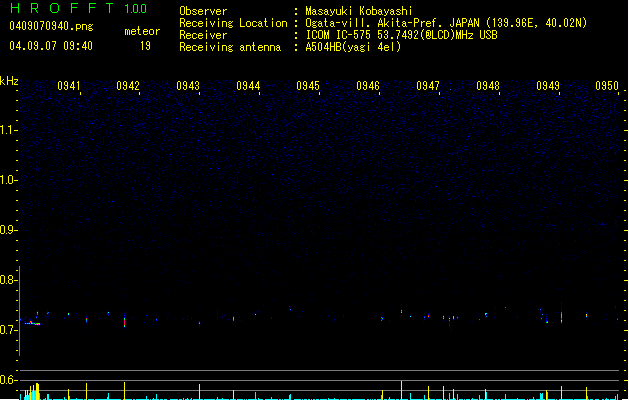Click the 0950 time marker
This screenshot has height=400, width=629.
pos(607,86)
